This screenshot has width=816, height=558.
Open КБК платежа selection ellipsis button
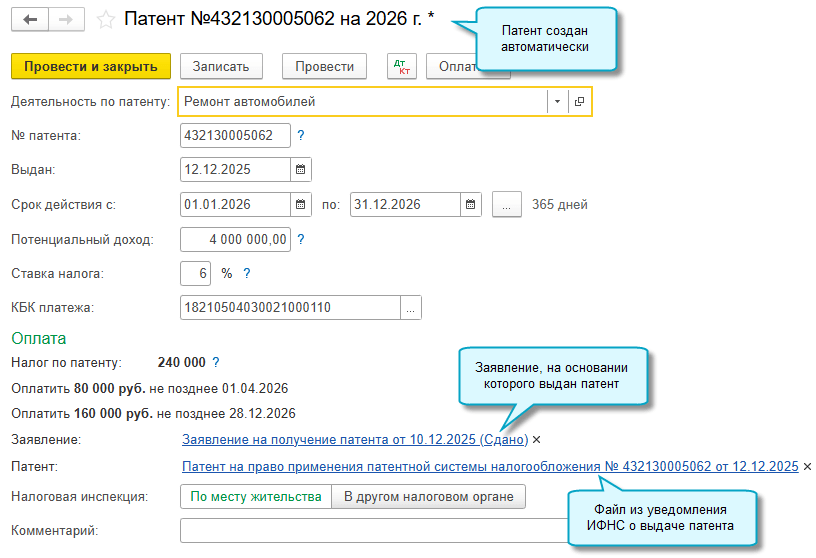pos(410,308)
